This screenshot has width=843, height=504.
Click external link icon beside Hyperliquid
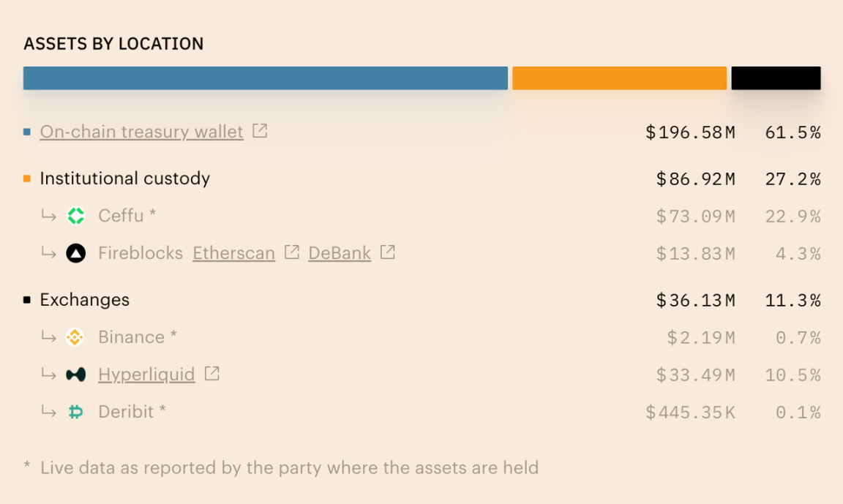(211, 374)
